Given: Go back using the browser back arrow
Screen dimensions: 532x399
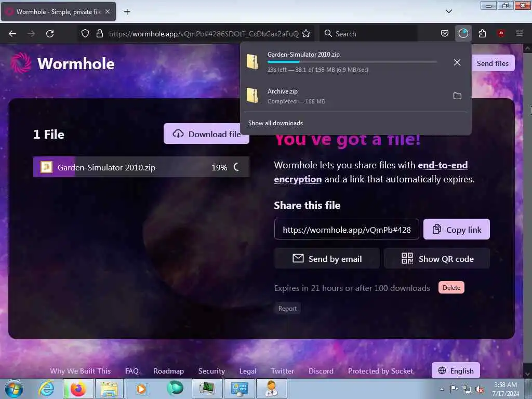Looking at the screenshot, I should pos(12,34).
